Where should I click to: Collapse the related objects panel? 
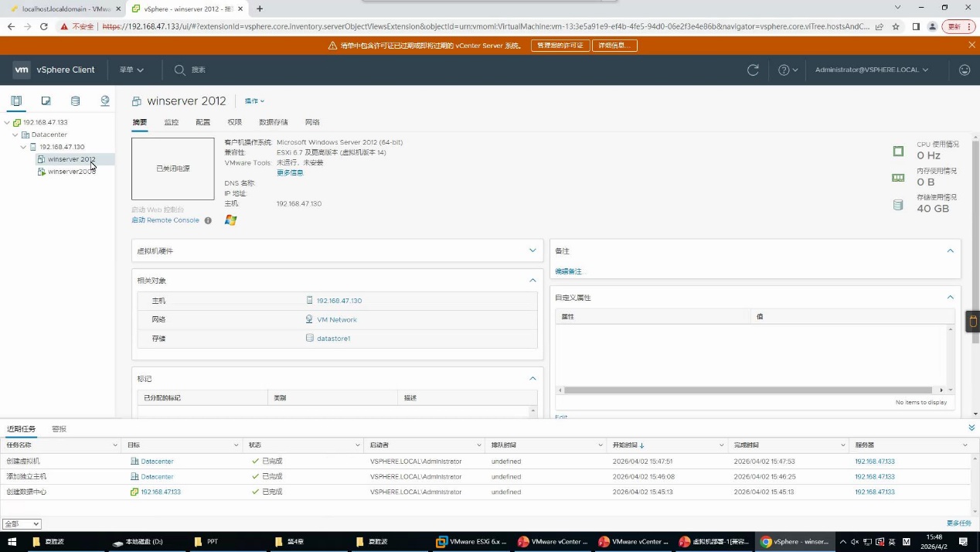coord(533,280)
